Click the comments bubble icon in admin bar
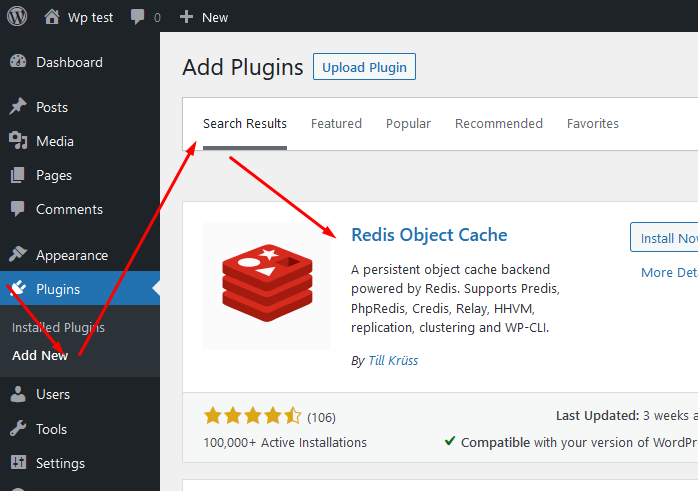This screenshot has height=491, width=698. tap(139, 17)
